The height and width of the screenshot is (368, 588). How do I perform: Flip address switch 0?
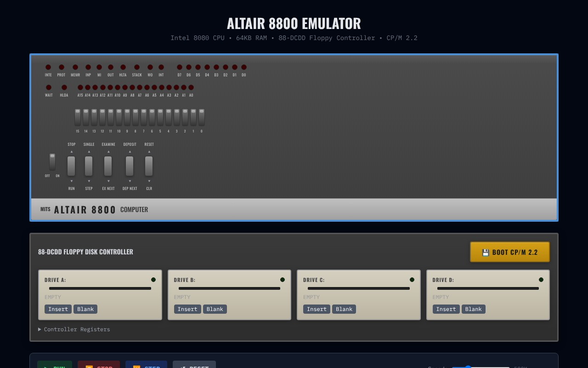(202, 117)
